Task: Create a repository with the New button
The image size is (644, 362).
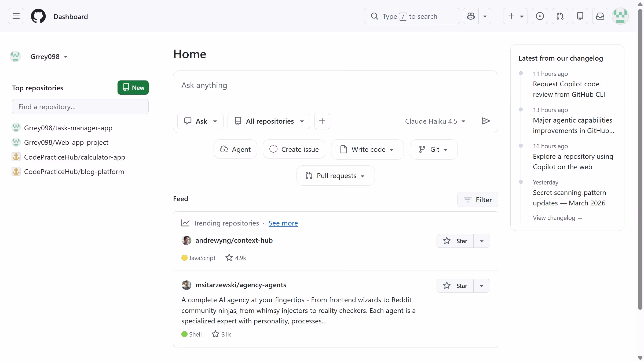Action: pos(133,88)
